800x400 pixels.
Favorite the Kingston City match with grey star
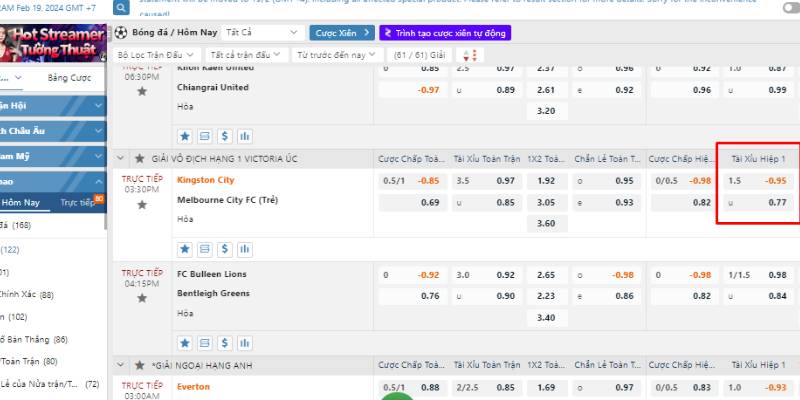pyautogui.click(x=142, y=204)
